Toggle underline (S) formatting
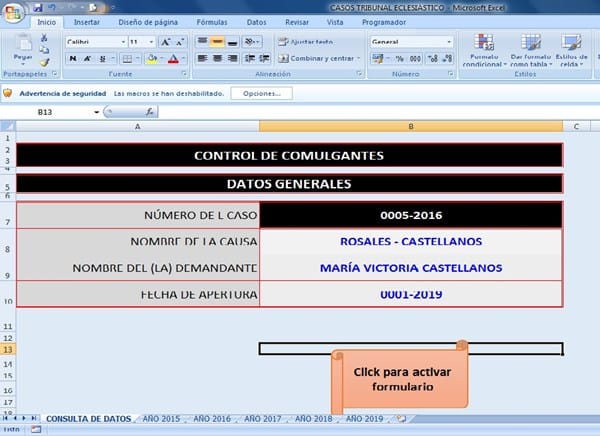 click(102, 59)
